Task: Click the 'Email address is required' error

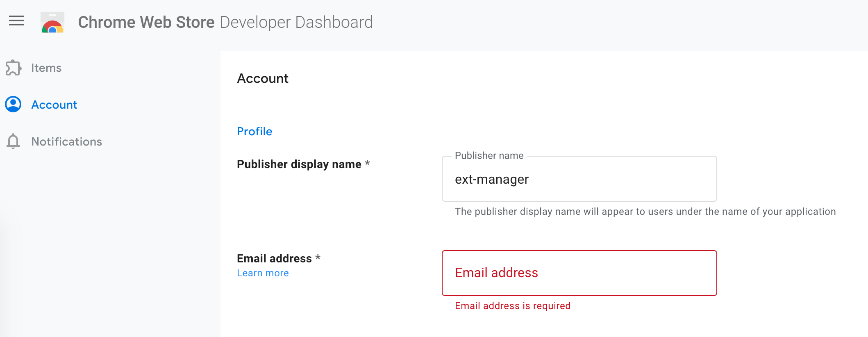Action: [x=513, y=306]
